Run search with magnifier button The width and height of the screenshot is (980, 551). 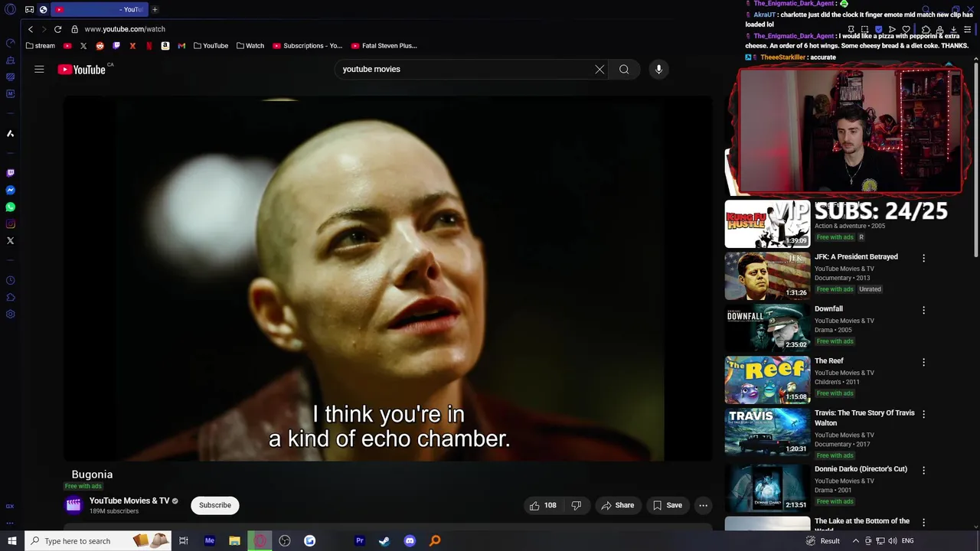click(624, 69)
